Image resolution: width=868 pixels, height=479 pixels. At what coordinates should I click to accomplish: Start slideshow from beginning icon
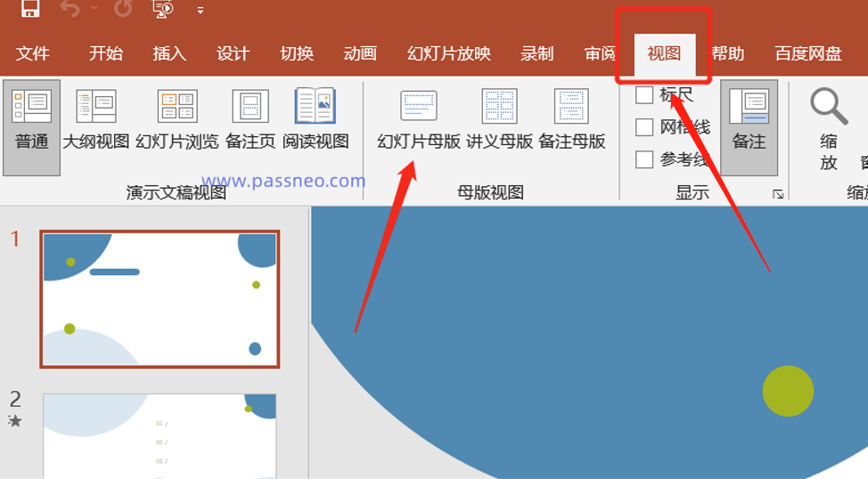click(x=163, y=8)
